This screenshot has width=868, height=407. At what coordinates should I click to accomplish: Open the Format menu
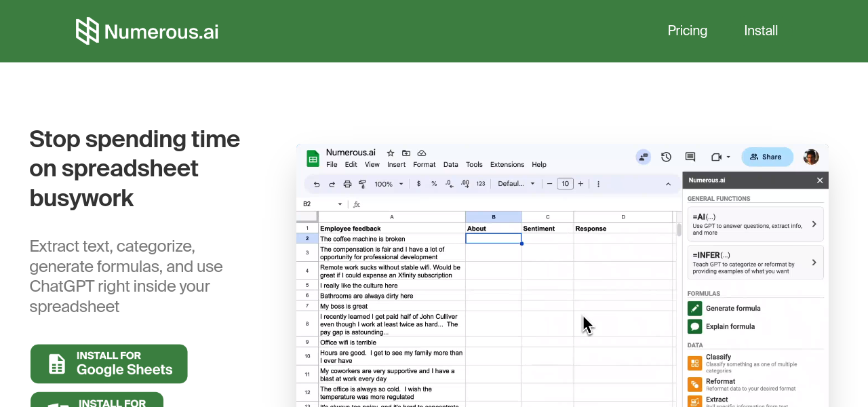[424, 165]
